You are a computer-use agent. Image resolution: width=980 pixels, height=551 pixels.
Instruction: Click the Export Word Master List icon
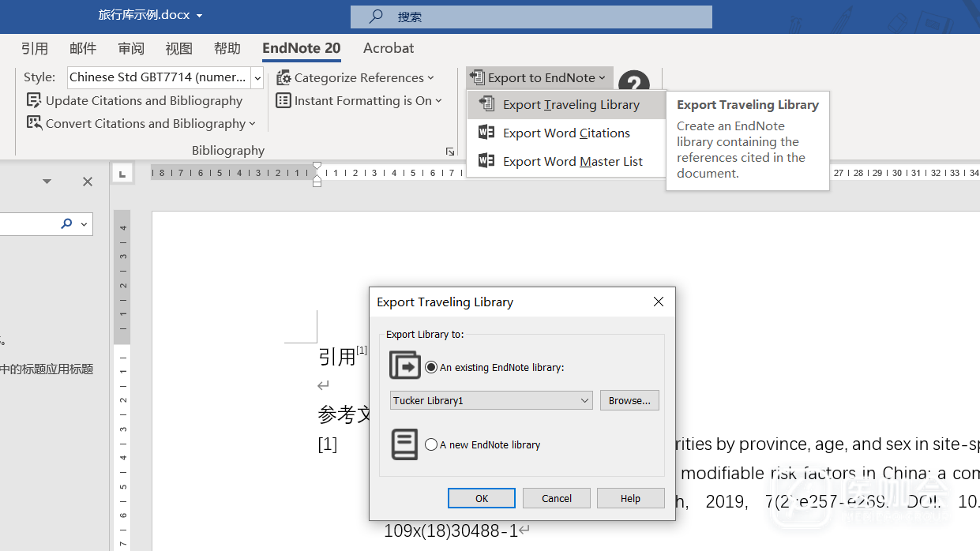tap(486, 161)
